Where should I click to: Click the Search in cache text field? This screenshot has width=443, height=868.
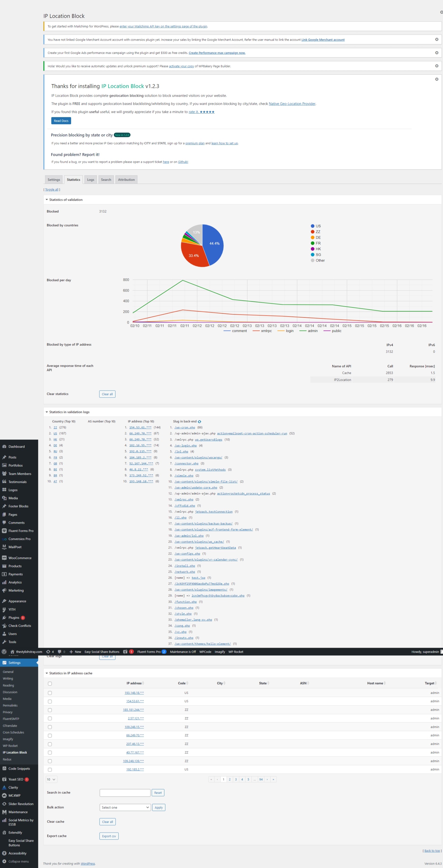[125, 793]
